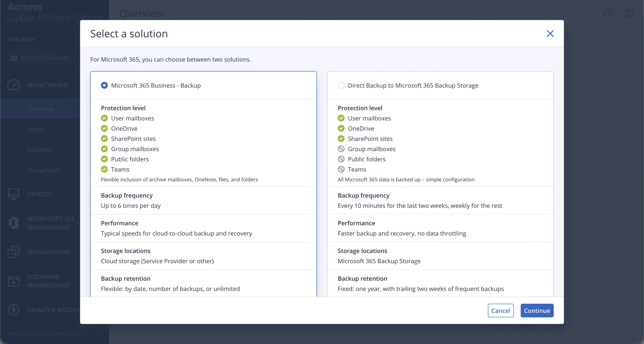
Task: Click 'For Microsoft 365, you can choose' sentence
Action: 171,59
